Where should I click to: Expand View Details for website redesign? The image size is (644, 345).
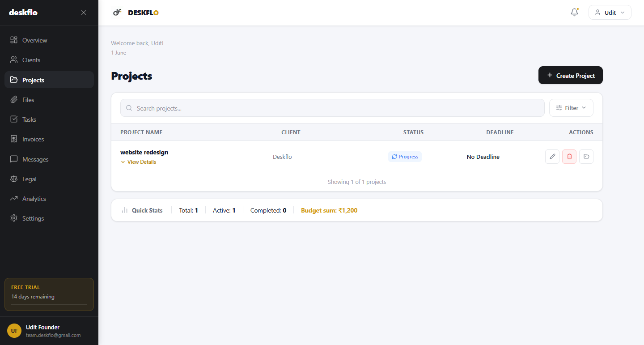tap(139, 162)
